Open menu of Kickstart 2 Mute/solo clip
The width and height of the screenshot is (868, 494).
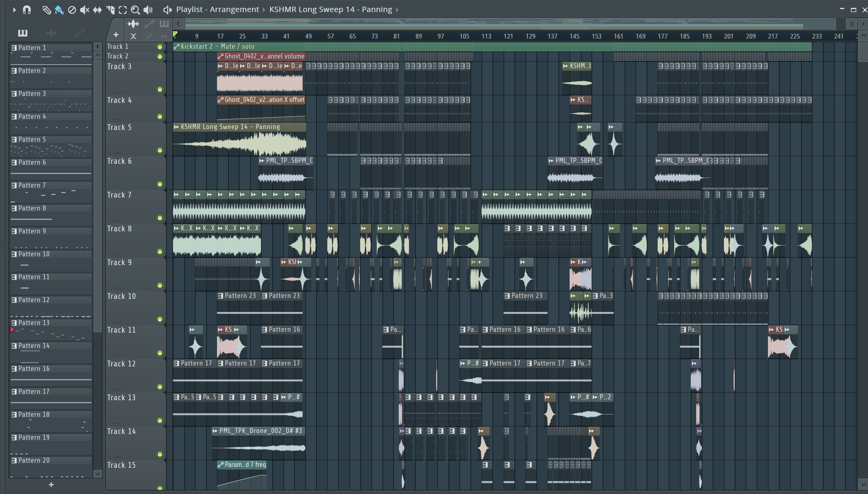[x=176, y=47]
